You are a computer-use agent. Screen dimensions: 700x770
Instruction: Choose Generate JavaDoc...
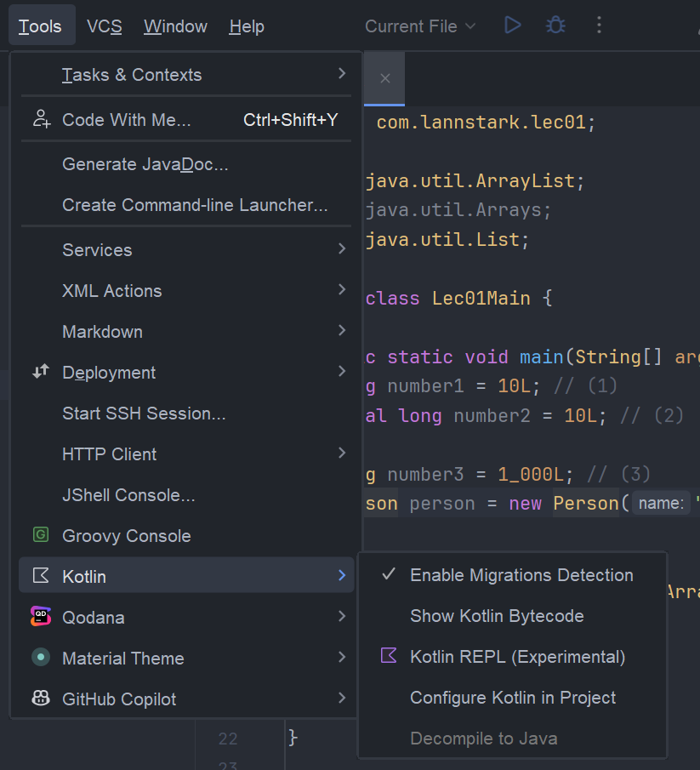coord(186,164)
